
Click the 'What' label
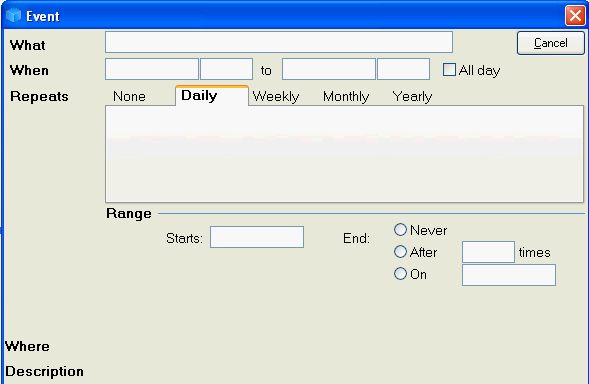[28, 45]
